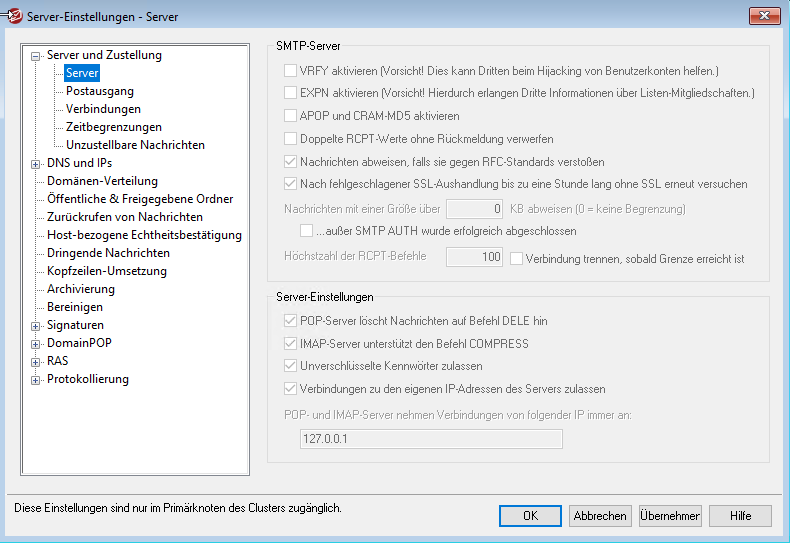Open Unzustellbare Nachrichten settings

coord(135,145)
